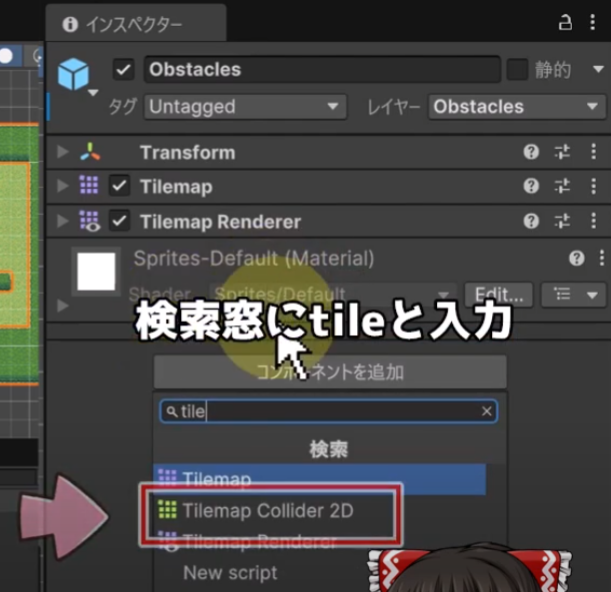Open Transform preset settings icon
The height and width of the screenshot is (592, 611).
562,152
